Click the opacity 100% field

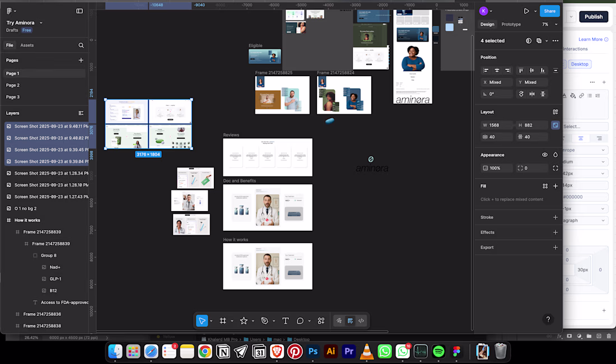coord(497,168)
